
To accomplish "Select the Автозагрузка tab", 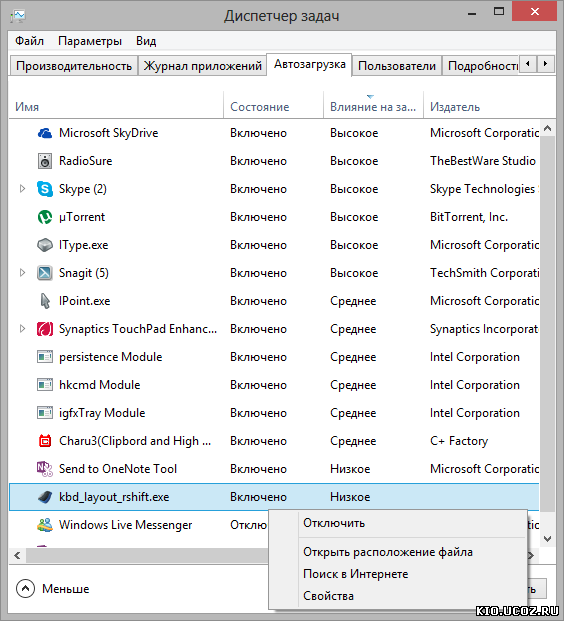I will 310,65.
